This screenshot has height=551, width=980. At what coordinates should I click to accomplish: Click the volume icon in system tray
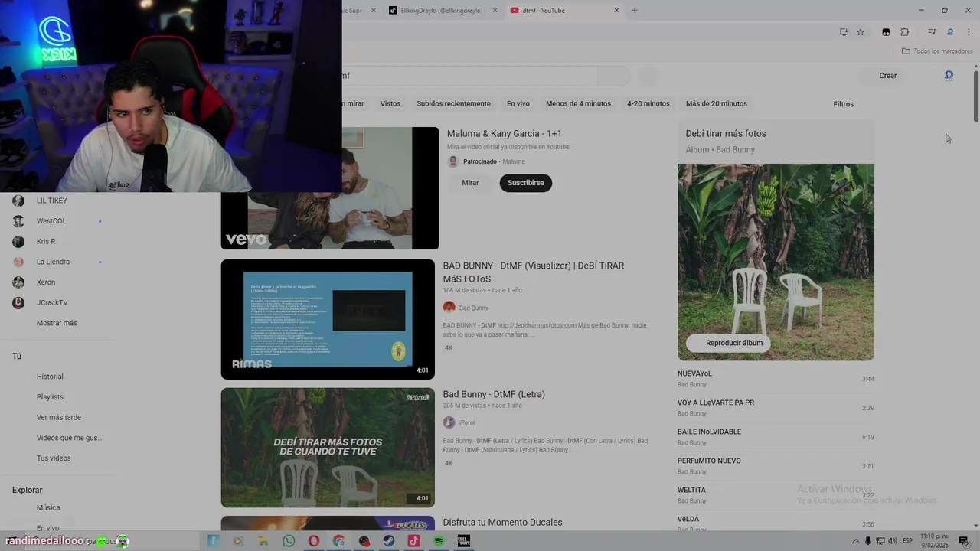pos(892,541)
